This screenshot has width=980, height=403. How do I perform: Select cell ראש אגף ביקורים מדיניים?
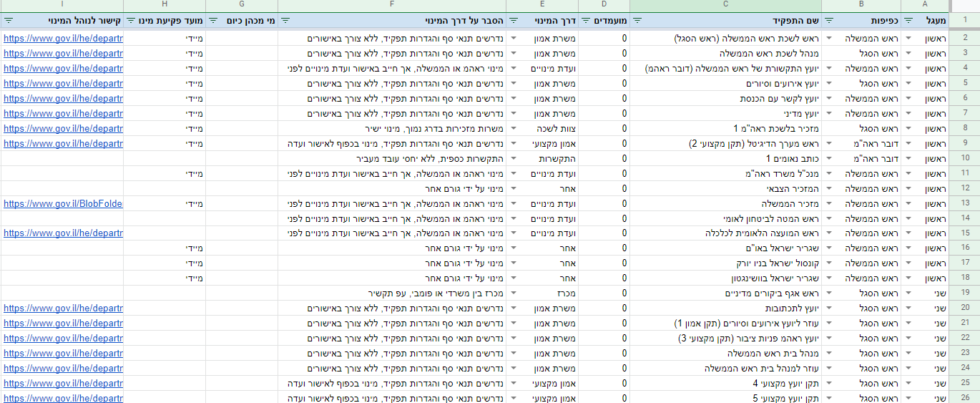726,293
